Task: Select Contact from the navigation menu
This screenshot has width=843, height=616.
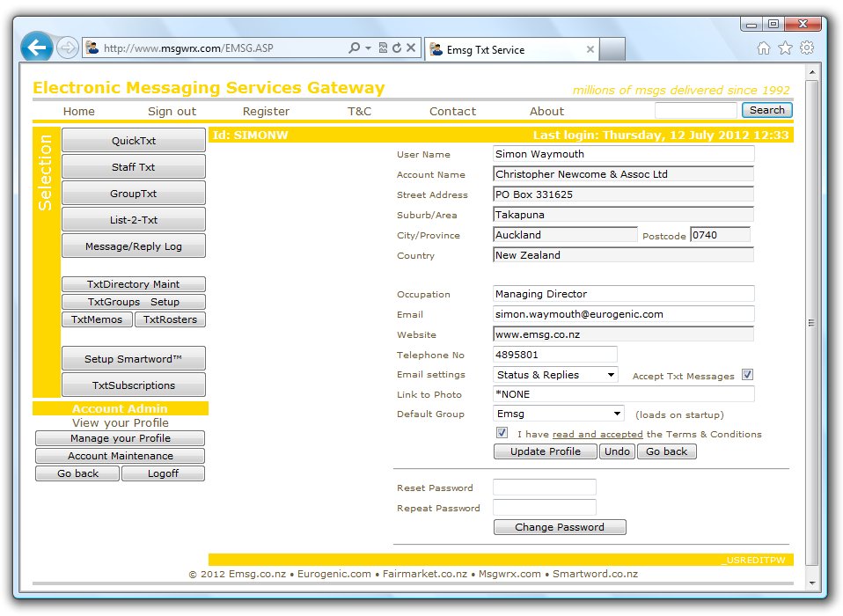Action: tap(452, 111)
